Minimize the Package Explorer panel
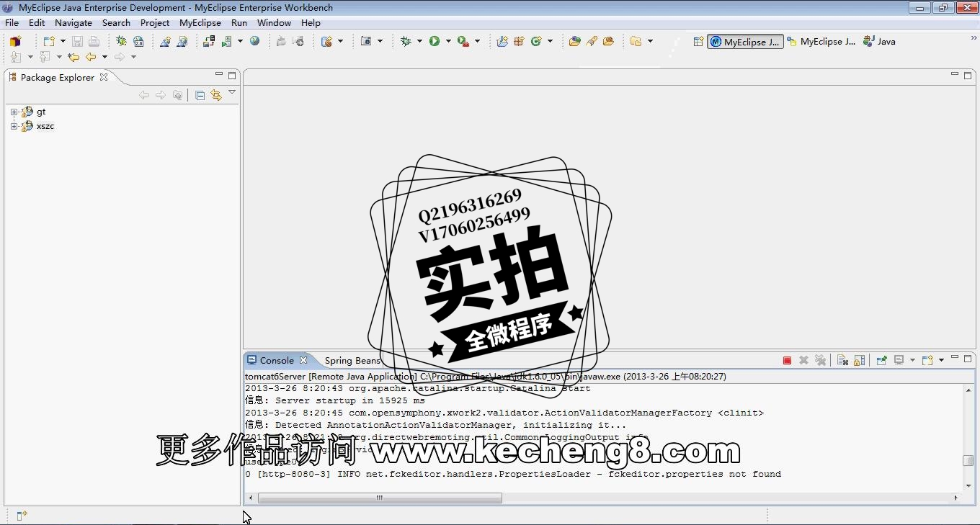Image resolution: width=980 pixels, height=525 pixels. tap(219, 74)
